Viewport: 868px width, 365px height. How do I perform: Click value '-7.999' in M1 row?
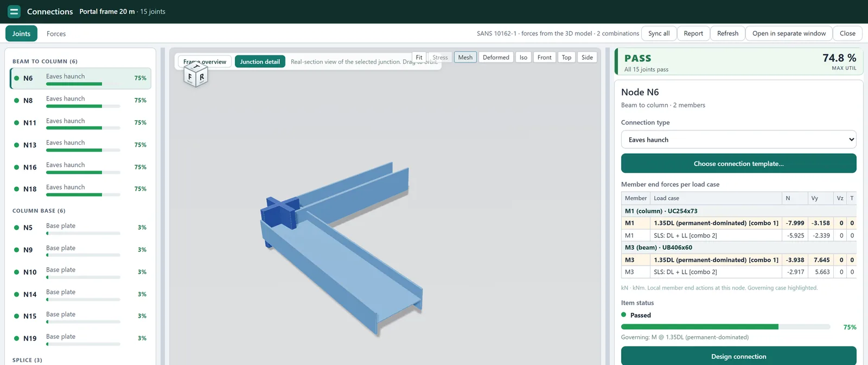point(795,223)
